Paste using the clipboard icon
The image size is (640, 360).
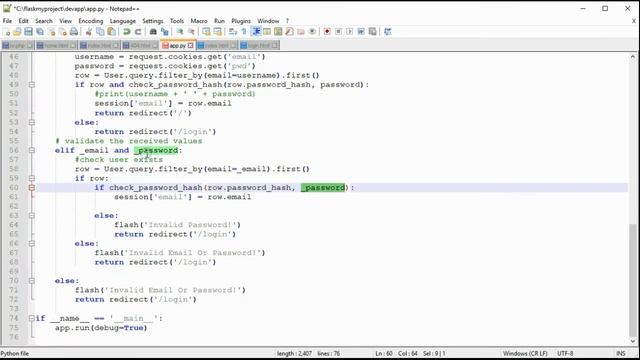coord(111,32)
